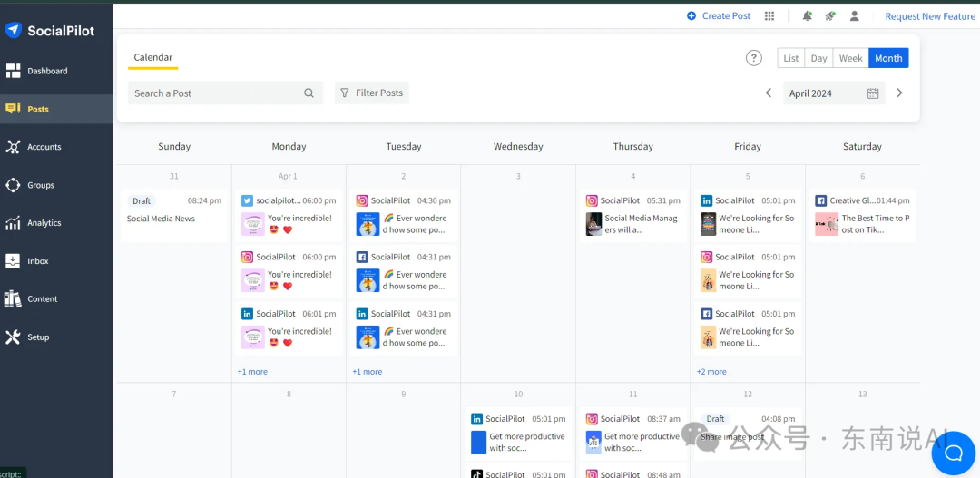Screen dimensions: 980x478
Task: Open Draft post Social Media News
Action: [x=174, y=216]
